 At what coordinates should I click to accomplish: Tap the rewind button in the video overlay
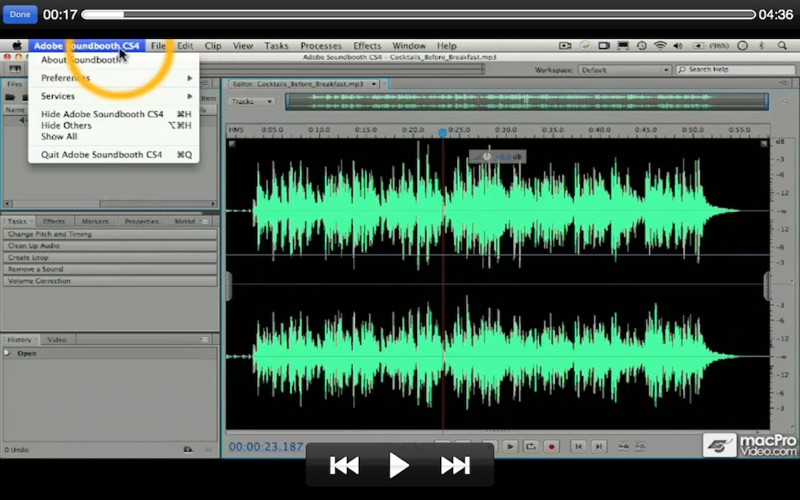(x=344, y=465)
